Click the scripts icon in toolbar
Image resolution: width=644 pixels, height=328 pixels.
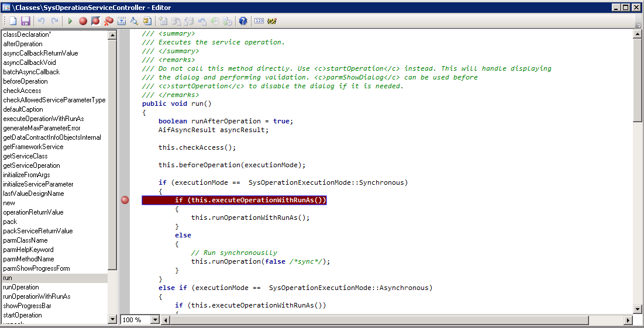point(147,21)
